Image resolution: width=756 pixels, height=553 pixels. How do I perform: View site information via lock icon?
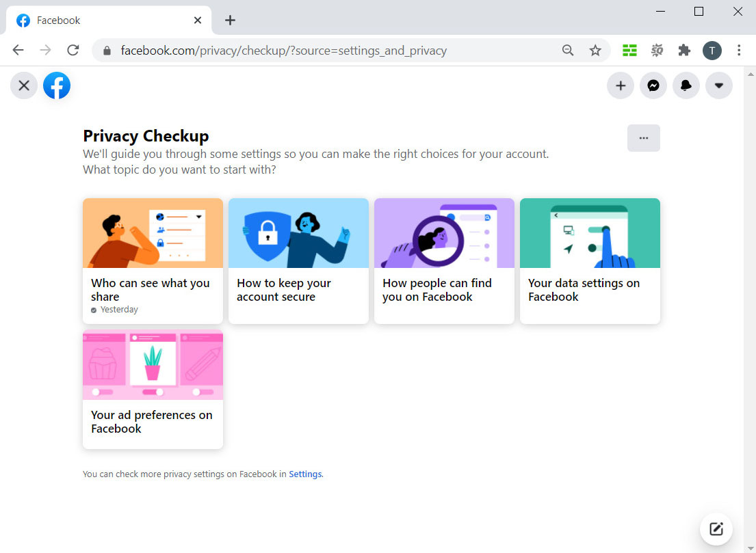pyautogui.click(x=107, y=51)
